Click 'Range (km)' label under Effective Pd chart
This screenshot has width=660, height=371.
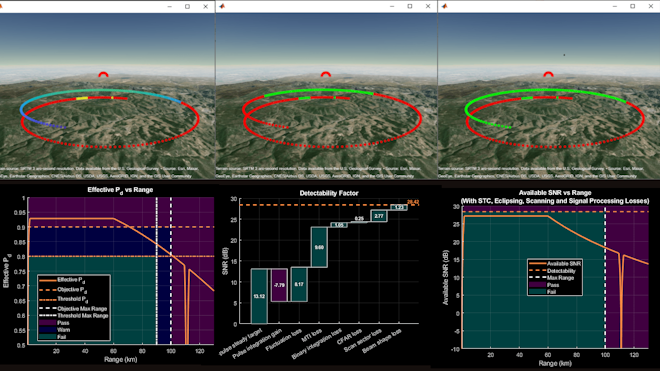pyautogui.click(x=120, y=359)
